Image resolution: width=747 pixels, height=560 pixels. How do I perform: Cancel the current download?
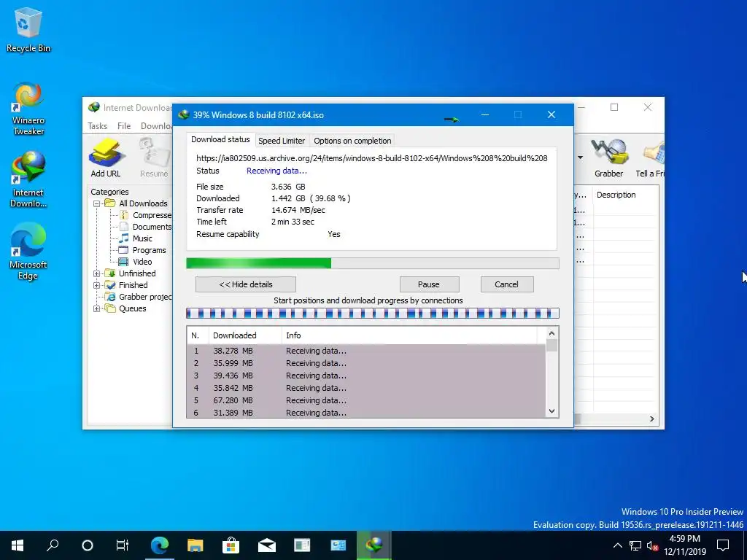506,284
